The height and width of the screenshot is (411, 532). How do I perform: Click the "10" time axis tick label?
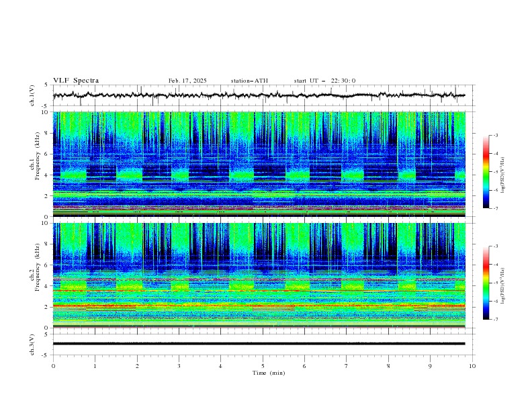(472, 366)
